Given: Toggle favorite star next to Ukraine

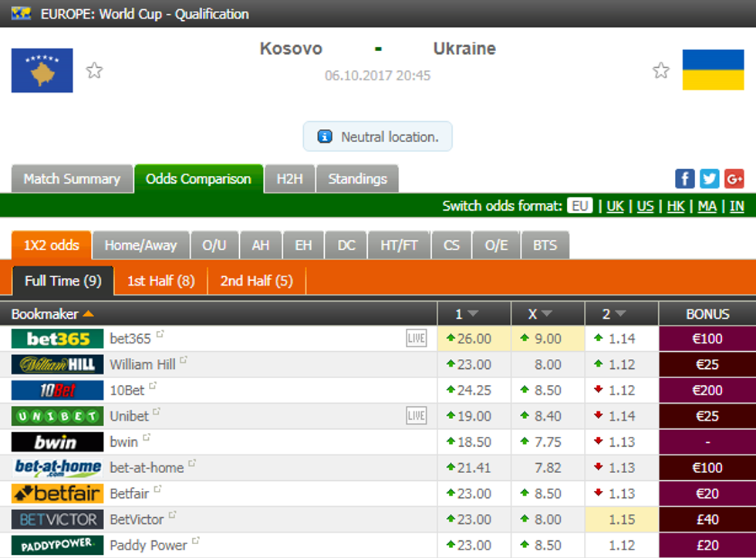Looking at the screenshot, I should click(x=661, y=71).
